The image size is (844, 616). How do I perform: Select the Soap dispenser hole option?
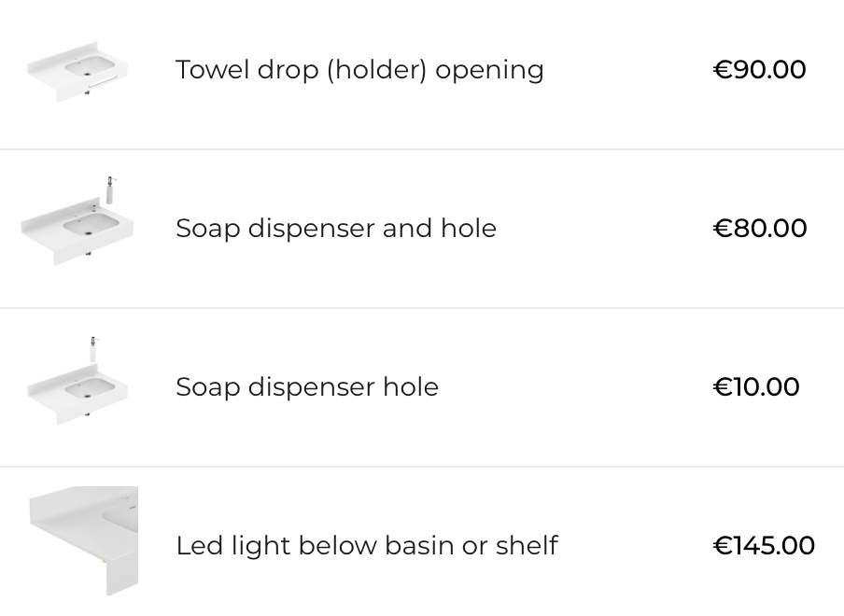click(x=307, y=386)
